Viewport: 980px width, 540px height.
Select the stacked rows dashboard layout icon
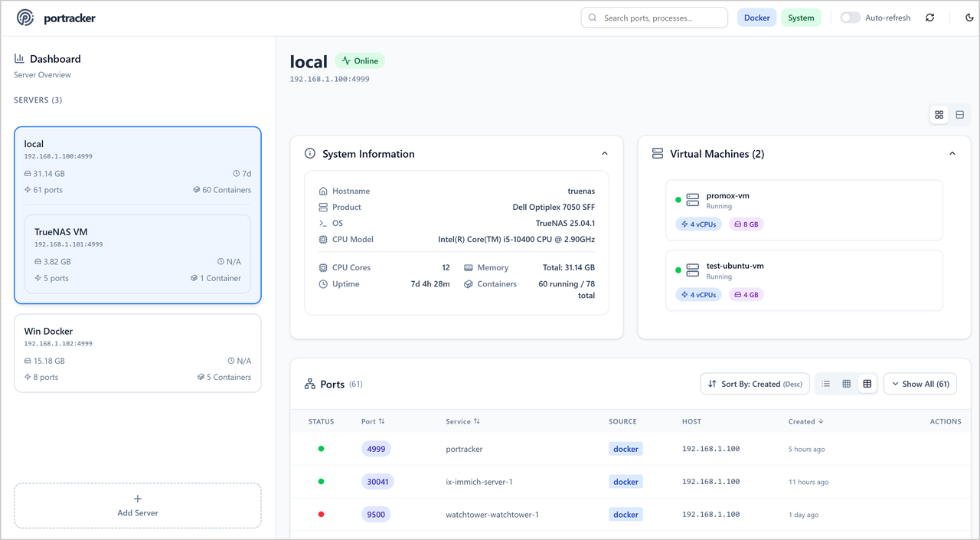click(959, 115)
